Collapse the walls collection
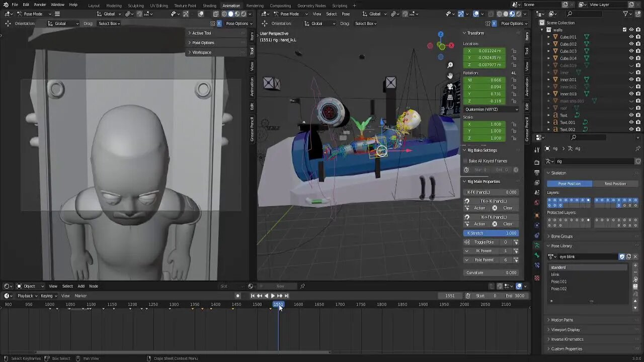Viewport: 644px width, 362px height. click(542, 30)
